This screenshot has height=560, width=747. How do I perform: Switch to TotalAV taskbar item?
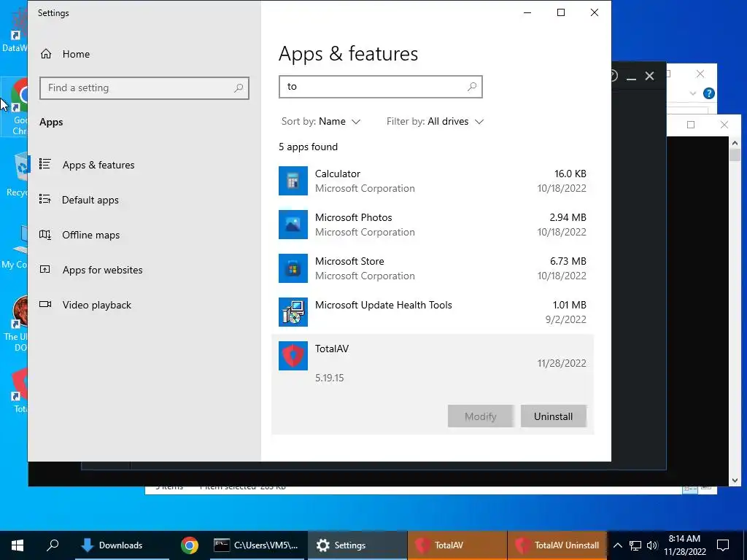click(x=457, y=545)
